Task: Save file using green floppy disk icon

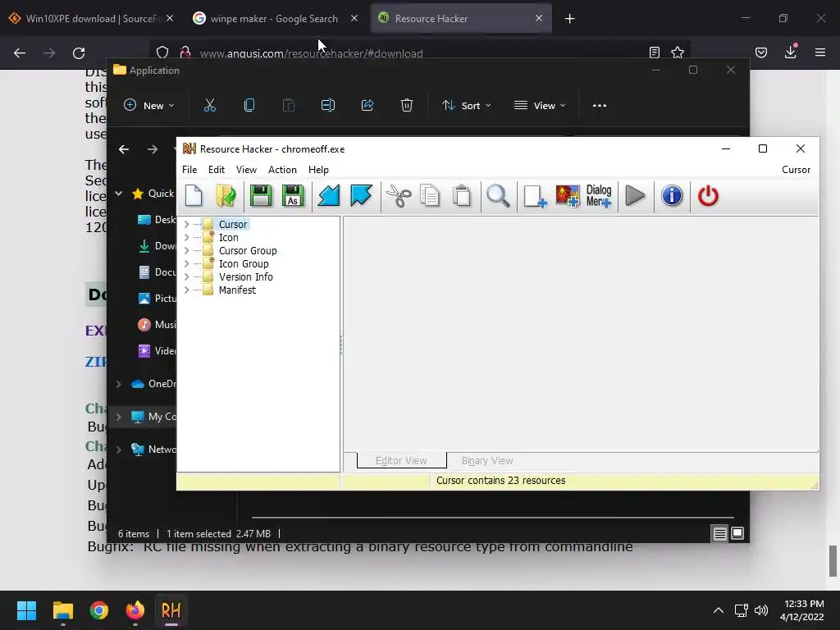Action: [x=261, y=195]
